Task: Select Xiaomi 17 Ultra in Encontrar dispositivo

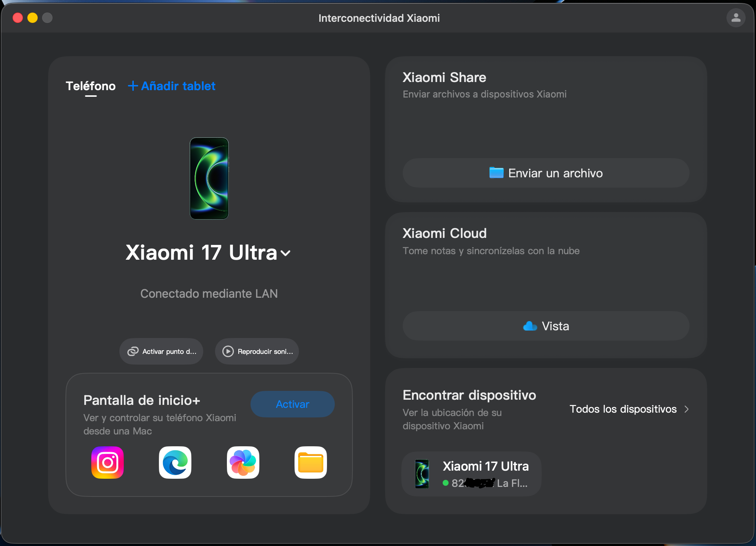Action: pyautogui.click(x=471, y=474)
